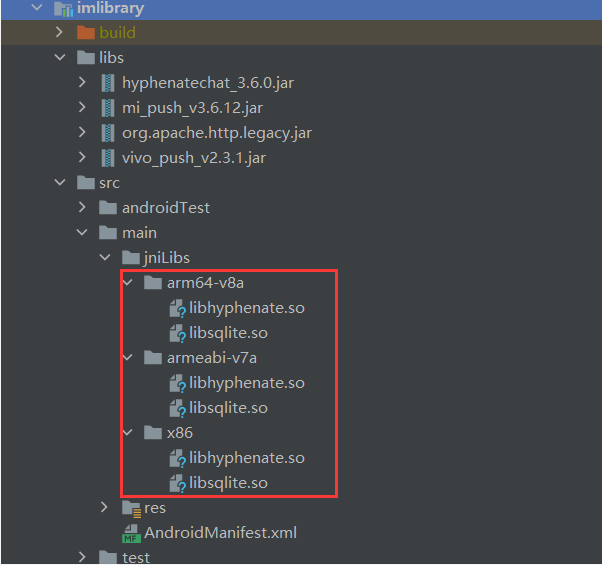Click the libs folder icon

coord(86,58)
